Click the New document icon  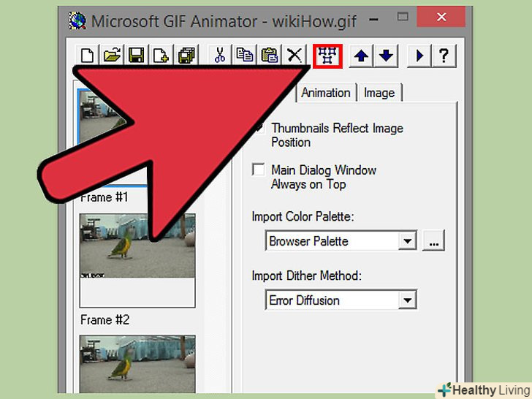click(x=87, y=56)
